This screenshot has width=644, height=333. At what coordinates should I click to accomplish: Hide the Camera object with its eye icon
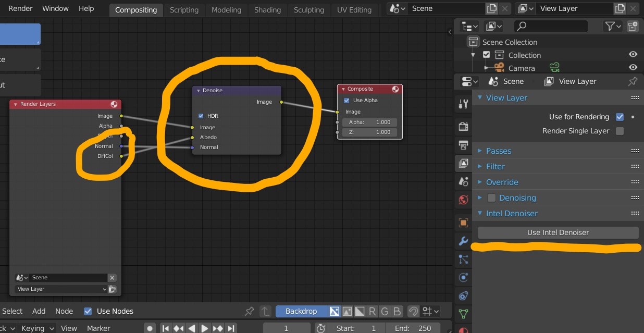[633, 68]
